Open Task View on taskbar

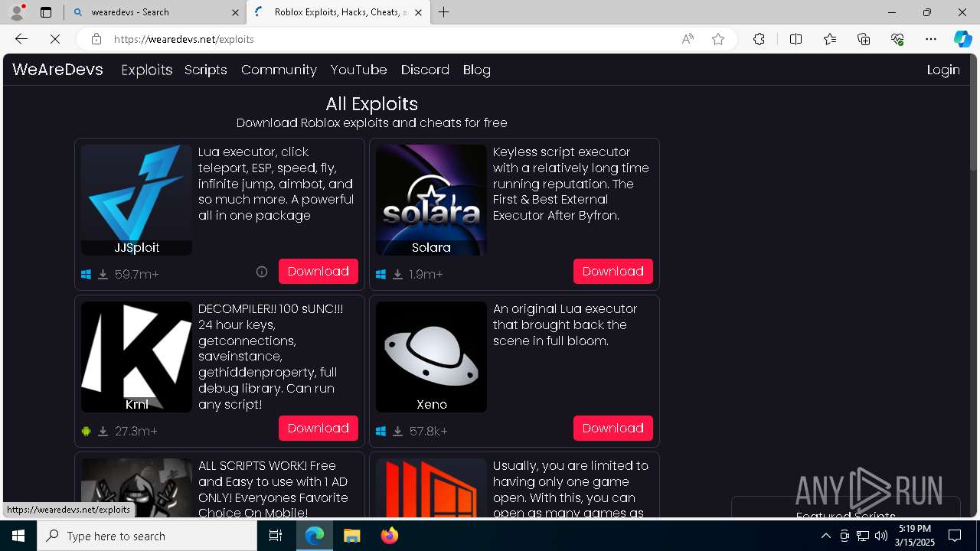point(276,536)
